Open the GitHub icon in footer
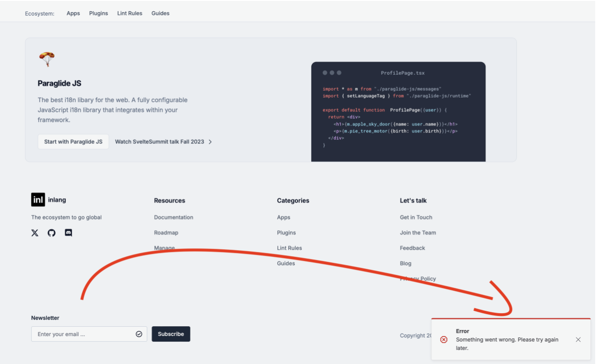Image resolution: width=598 pixels, height=364 pixels. point(52,233)
